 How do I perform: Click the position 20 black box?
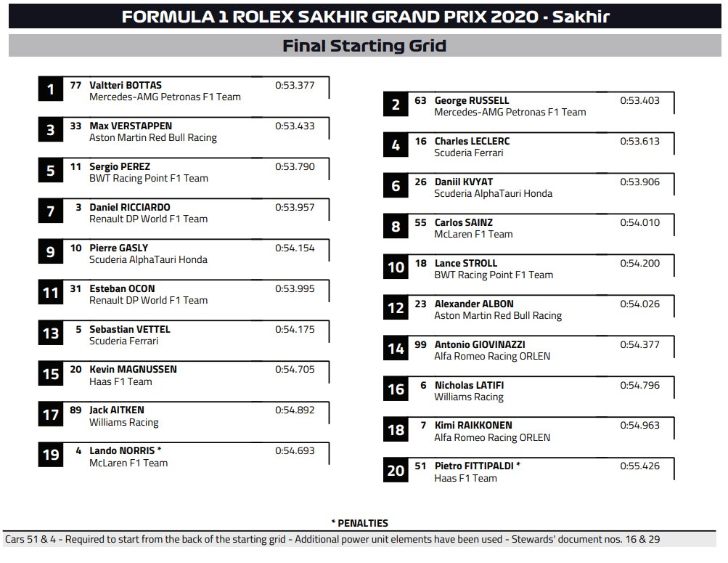[x=396, y=471]
